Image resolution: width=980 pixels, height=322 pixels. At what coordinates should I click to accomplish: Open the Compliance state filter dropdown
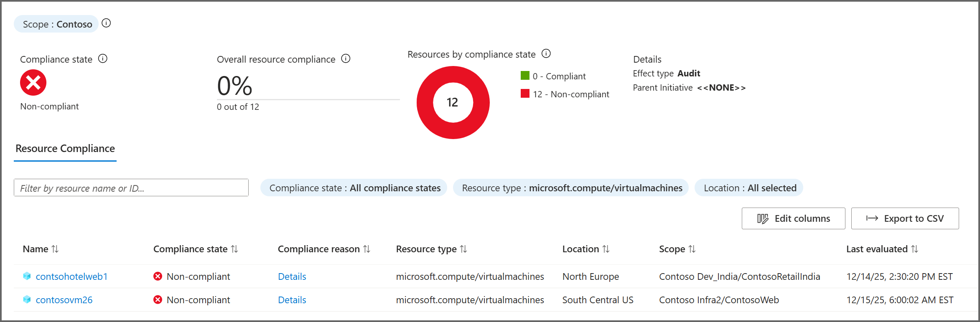click(354, 188)
